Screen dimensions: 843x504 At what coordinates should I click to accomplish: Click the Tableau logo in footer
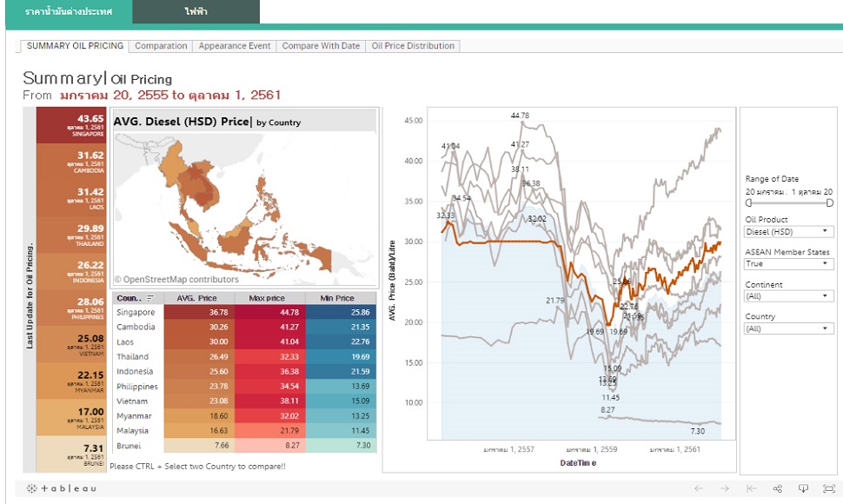pyautogui.click(x=61, y=488)
